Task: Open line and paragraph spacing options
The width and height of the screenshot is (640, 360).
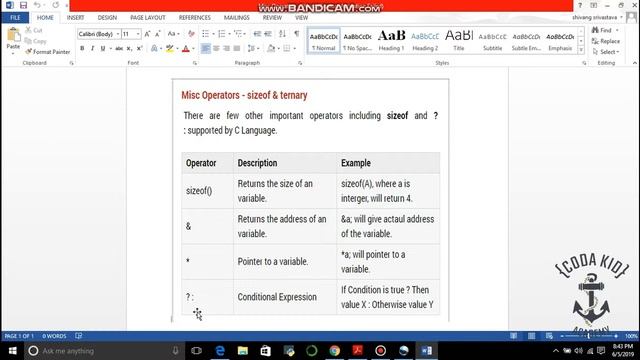Action: click(x=252, y=48)
